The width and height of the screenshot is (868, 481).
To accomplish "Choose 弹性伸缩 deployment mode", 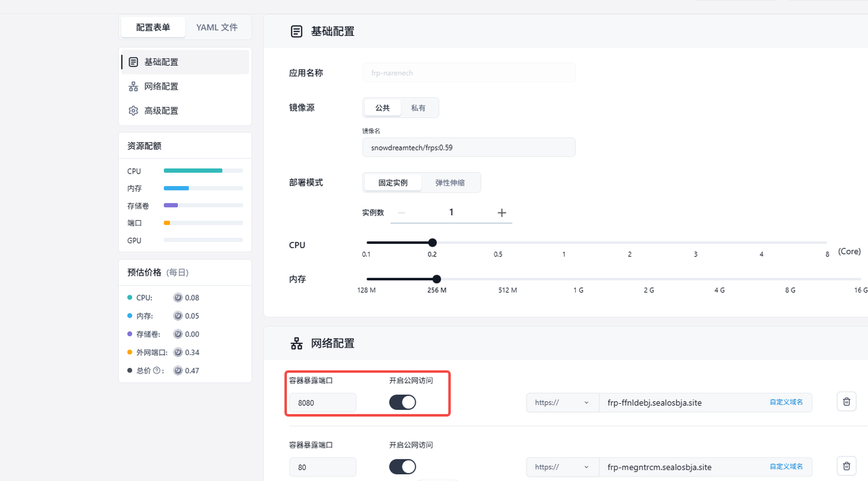I will click(x=450, y=183).
